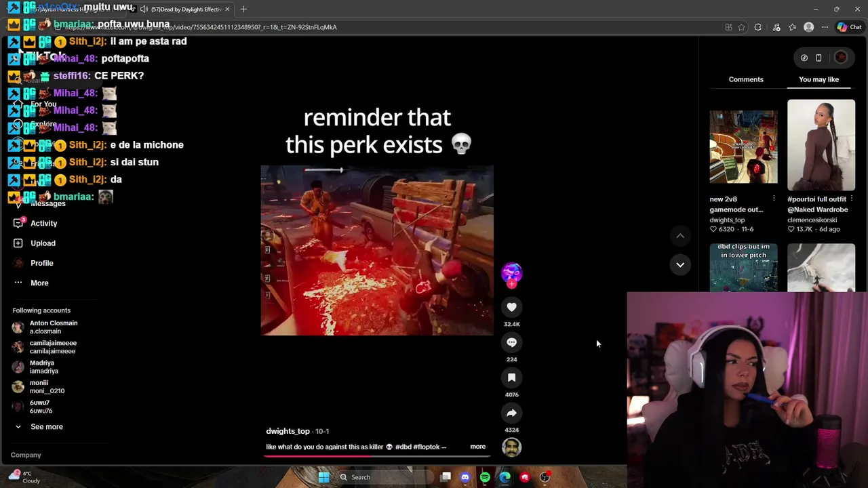Image resolution: width=868 pixels, height=488 pixels.
Task: Open TikTok coins icon in top pill
Action: (x=804, y=58)
